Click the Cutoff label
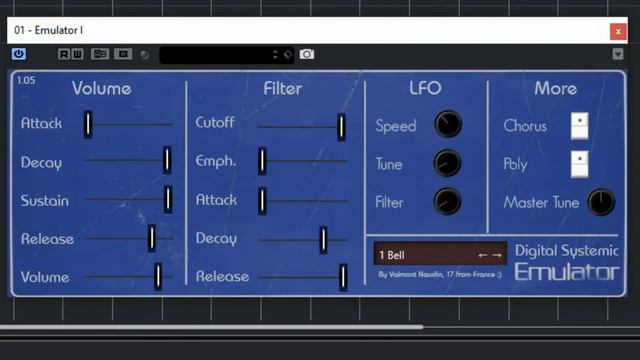 (x=215, y=122)
